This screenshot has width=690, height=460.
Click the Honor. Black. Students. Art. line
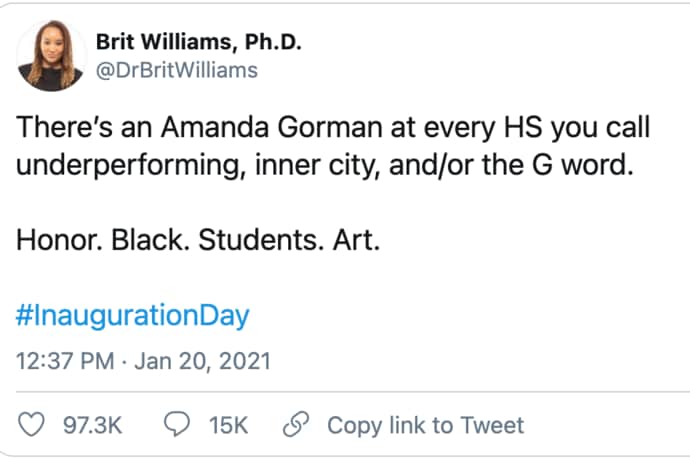click(198, 243)
